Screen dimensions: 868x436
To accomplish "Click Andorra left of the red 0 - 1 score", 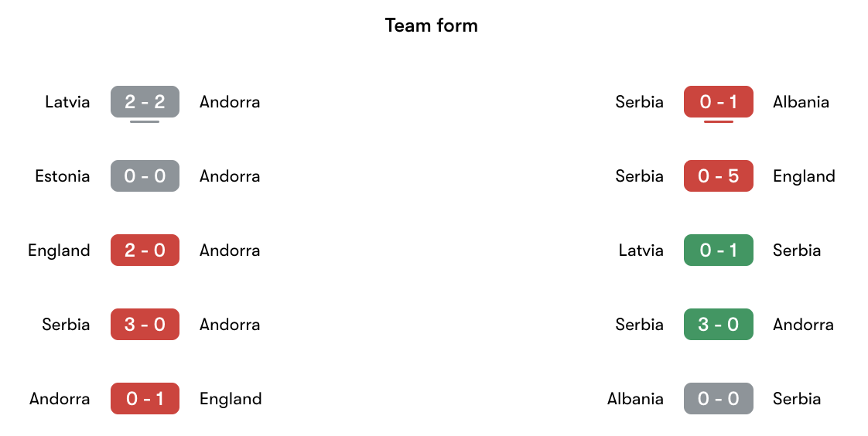I will 60,399.
